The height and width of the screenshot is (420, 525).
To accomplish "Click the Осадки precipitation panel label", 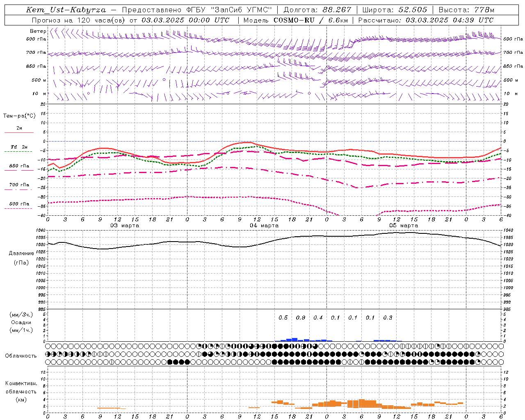I will (21, 322).
